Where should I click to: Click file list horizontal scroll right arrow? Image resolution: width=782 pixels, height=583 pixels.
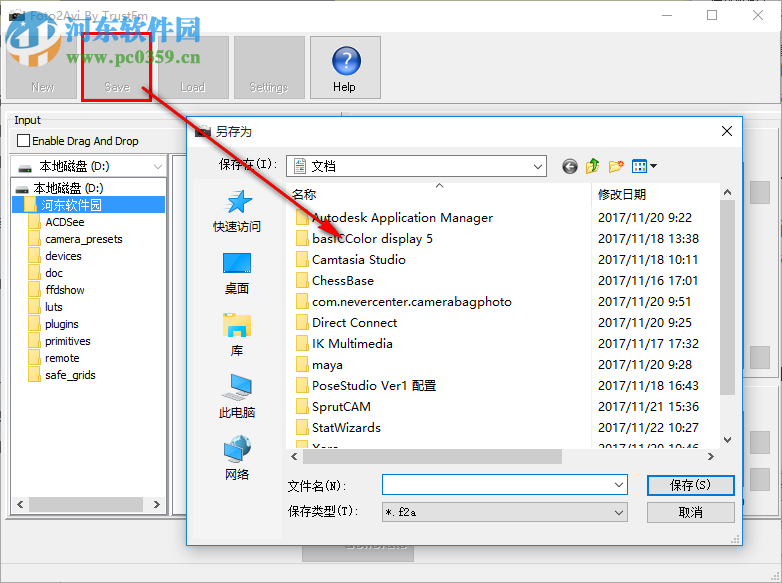click(x=711, y=456)
